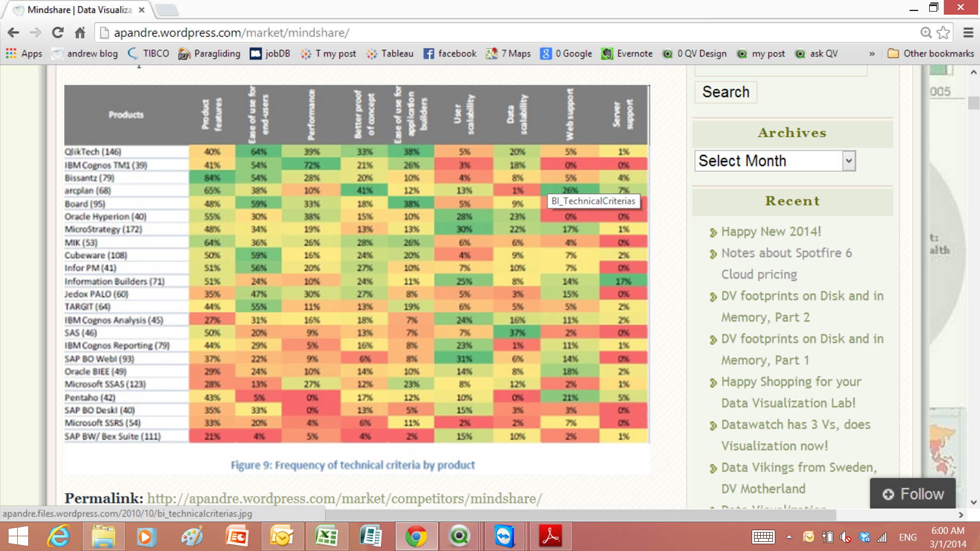
Task: Click the ENG language indicator
Action: tap(908, 537)
